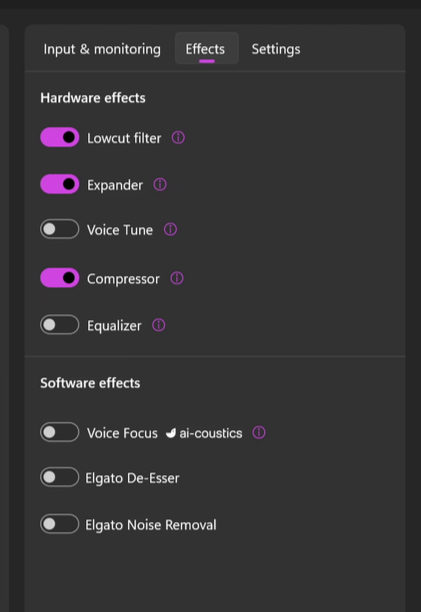
Task: Open the Lowcut filter info icon
Action: point(178,137)
